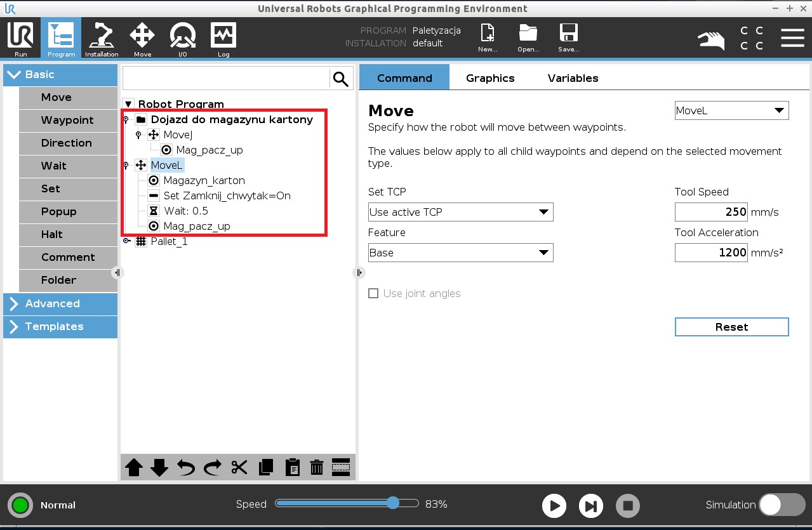Undo the last program edit
The height and width of the screenshot is (530, 812).
[186, 468]
